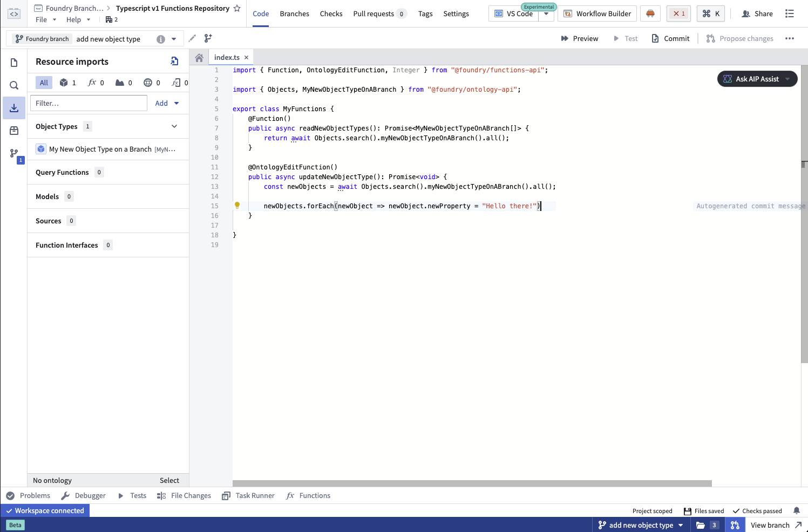This screenshot has height=532, width=808.
Task: Switch to the Pull requests tab
Action: pos(374,13)
